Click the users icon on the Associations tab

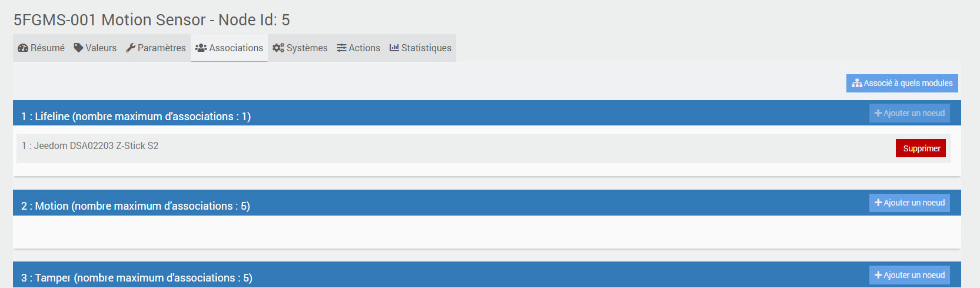[201, 48]
